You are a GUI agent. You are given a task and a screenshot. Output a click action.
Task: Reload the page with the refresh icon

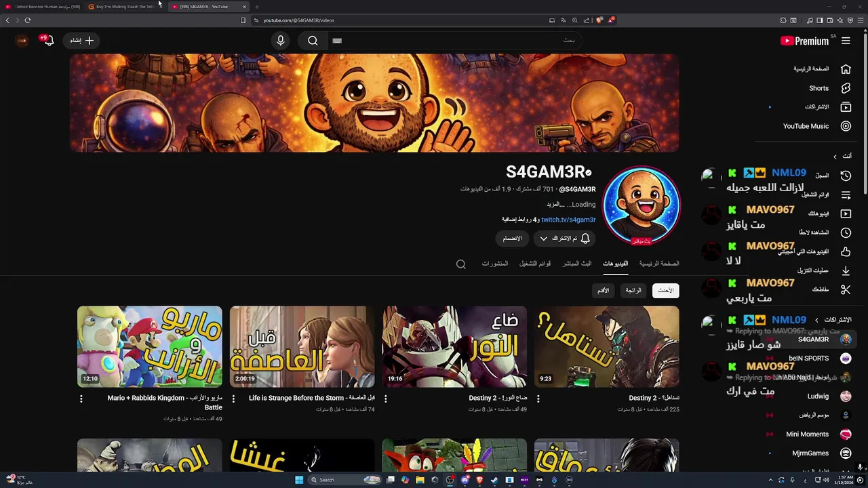[x=28, y=20]
